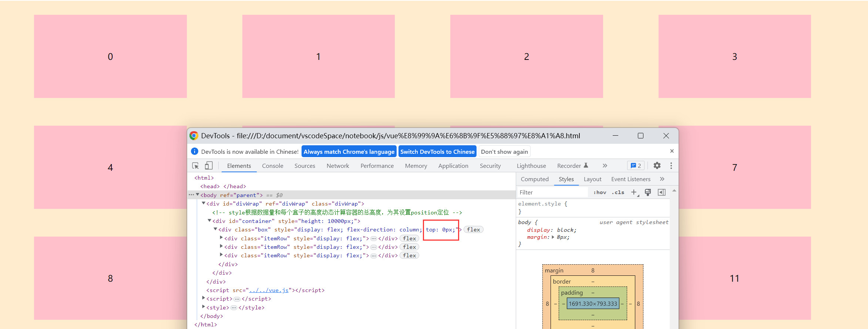Select the Styles sidebar tab
The image size is (868, 329).
566,179
